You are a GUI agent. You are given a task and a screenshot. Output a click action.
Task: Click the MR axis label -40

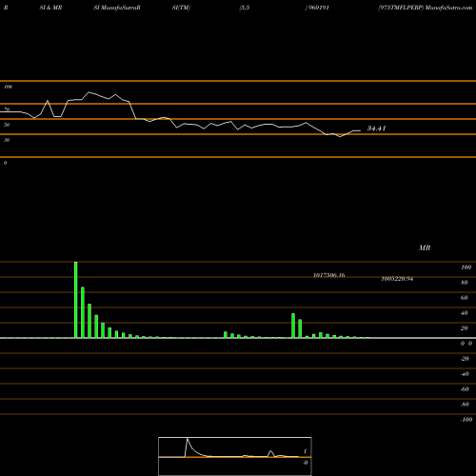tap(465, 374)
